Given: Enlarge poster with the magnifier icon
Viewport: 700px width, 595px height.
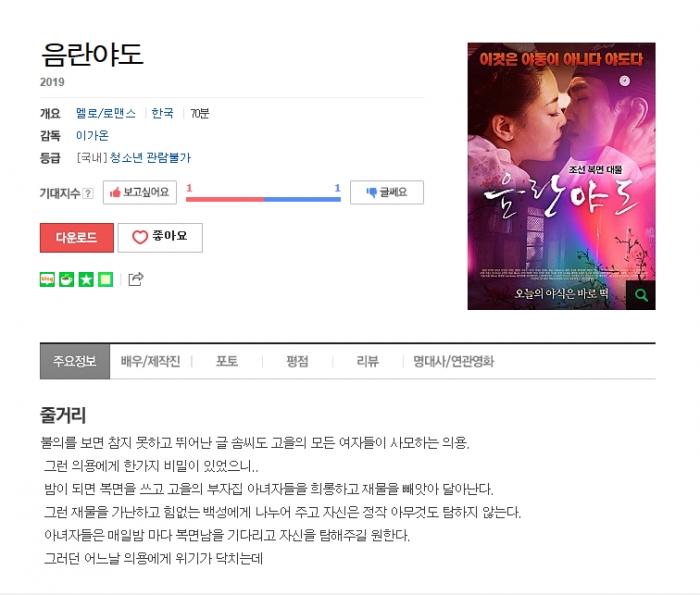Looking at the screenshot, I should tap(641, 295).
